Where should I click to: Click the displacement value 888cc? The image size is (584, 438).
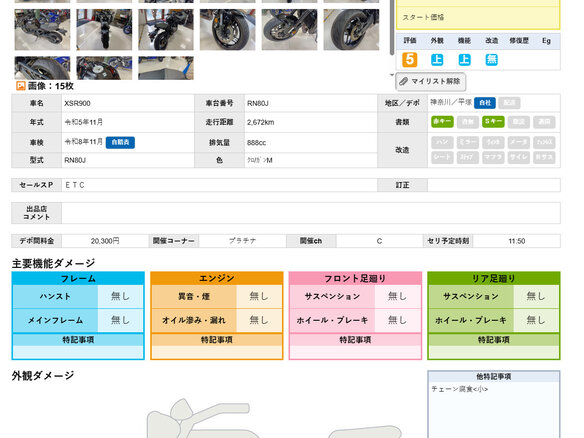pyautogui.click(x=256, y=143)
